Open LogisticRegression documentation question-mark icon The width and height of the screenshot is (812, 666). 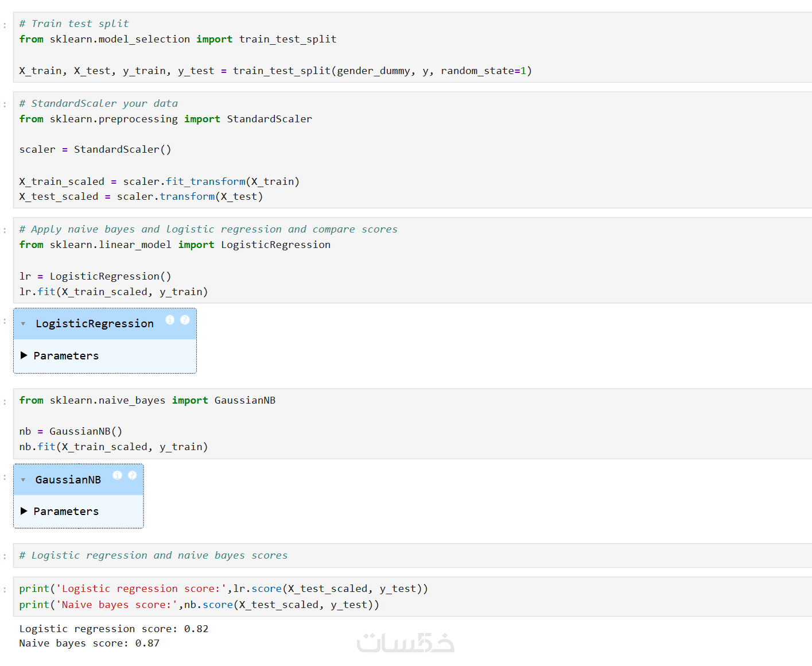pos(185,320)
